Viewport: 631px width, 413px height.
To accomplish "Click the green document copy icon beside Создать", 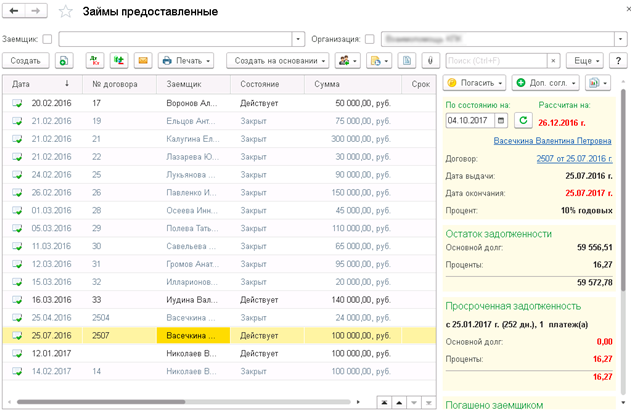I will (x=64, y=61).
